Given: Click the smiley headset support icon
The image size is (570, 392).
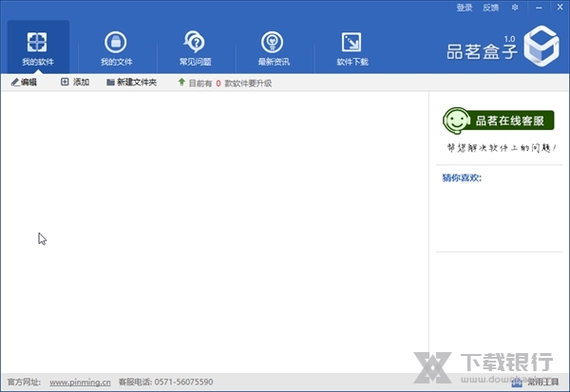Looking at the screenshot, I should (456, 121).
